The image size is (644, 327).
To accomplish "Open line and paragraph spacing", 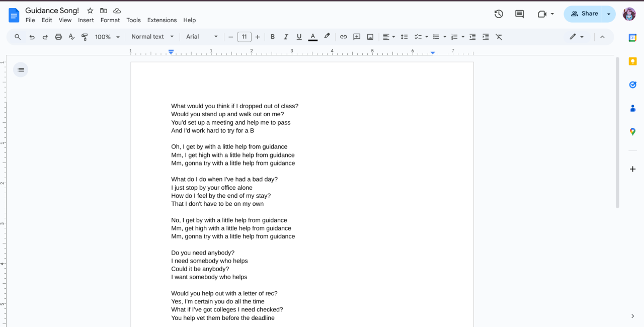I will coord(404,37).
